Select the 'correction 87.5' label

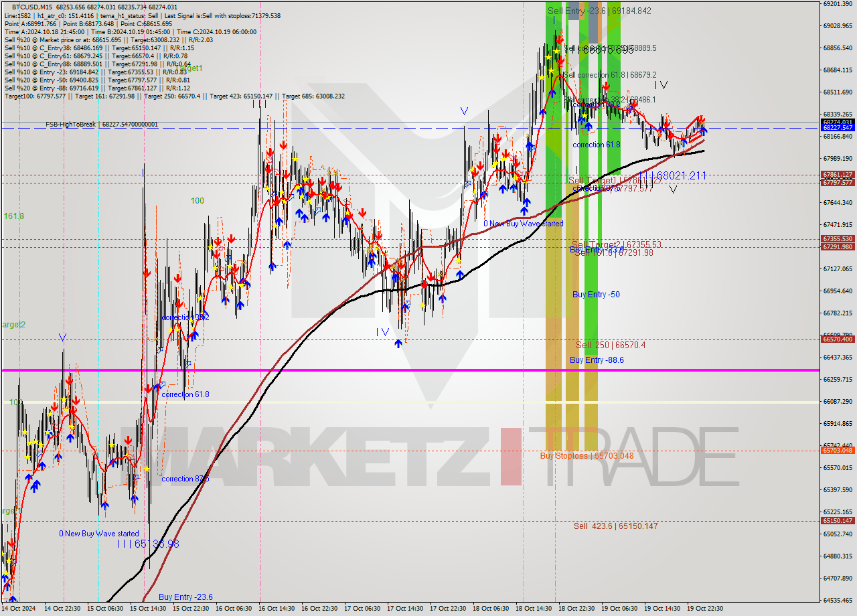[185, 479]
